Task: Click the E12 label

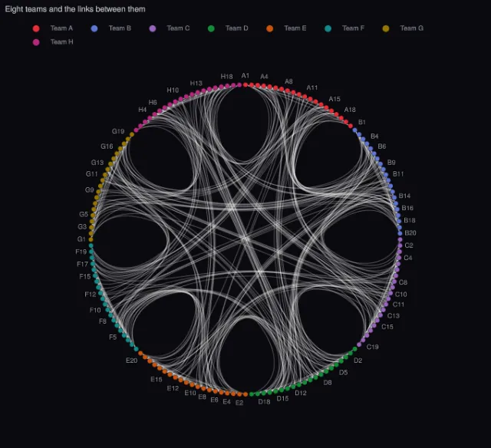Action: [173, 388]
